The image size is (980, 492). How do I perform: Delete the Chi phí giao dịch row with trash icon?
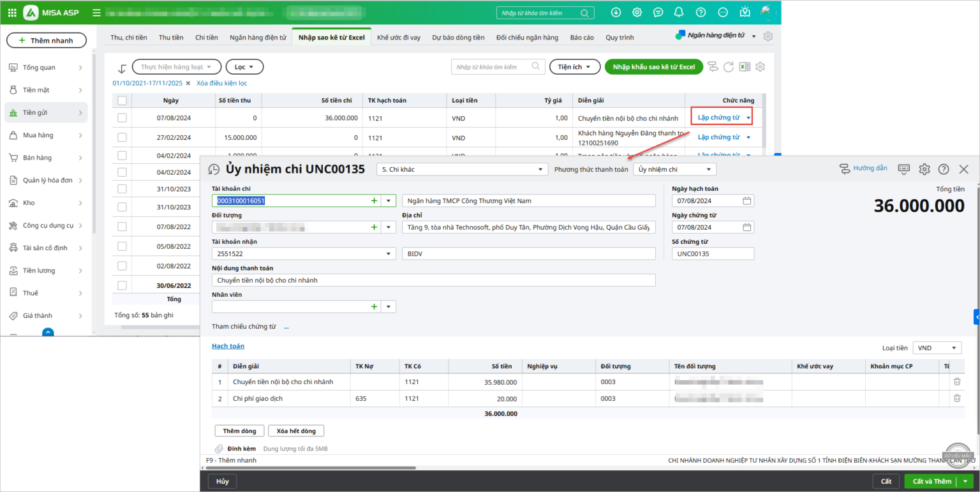956,397
